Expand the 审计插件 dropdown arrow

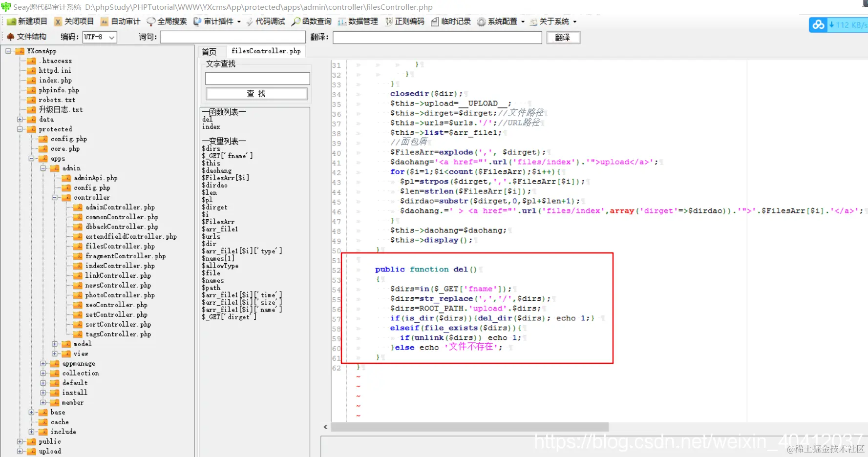point(239,21)
